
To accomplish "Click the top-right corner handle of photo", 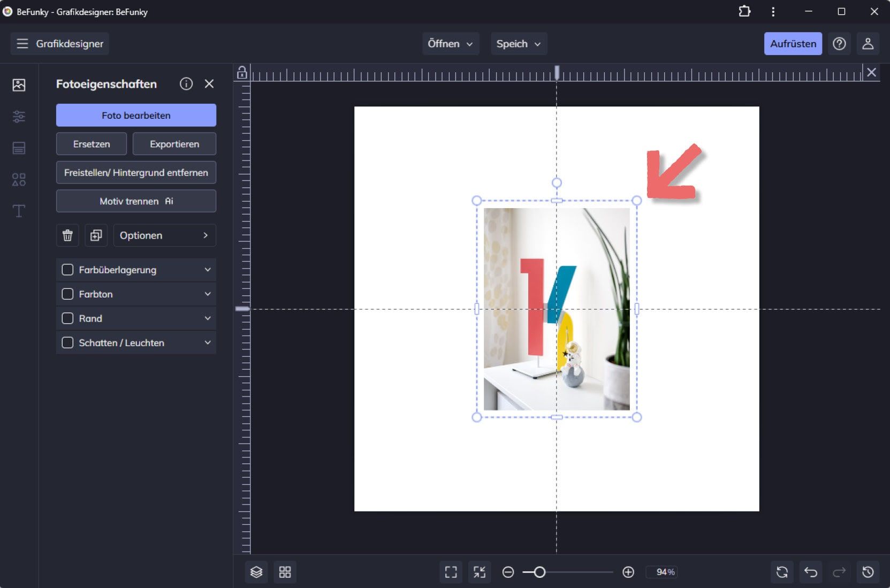I will click(x=636, y=201).
